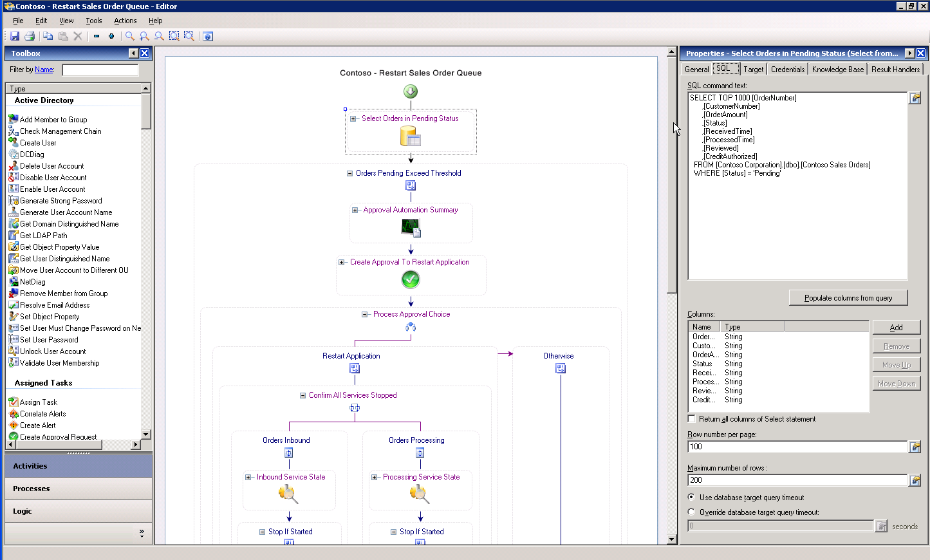Image resolution: width=930 pixels, height=560 pixels.
Task: Click the Row number per page field
Action: 797,447
